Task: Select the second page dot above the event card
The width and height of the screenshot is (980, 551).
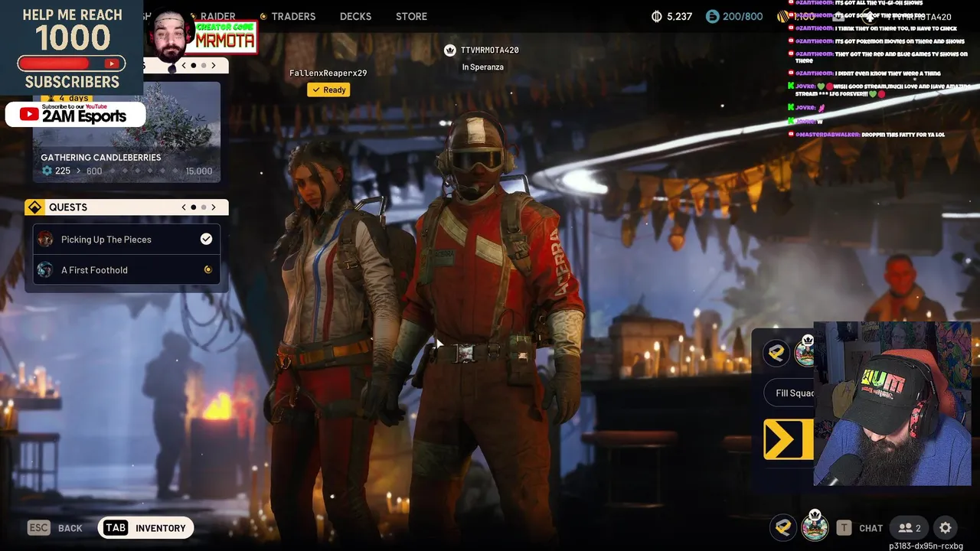Action: [x=204, y=66]
